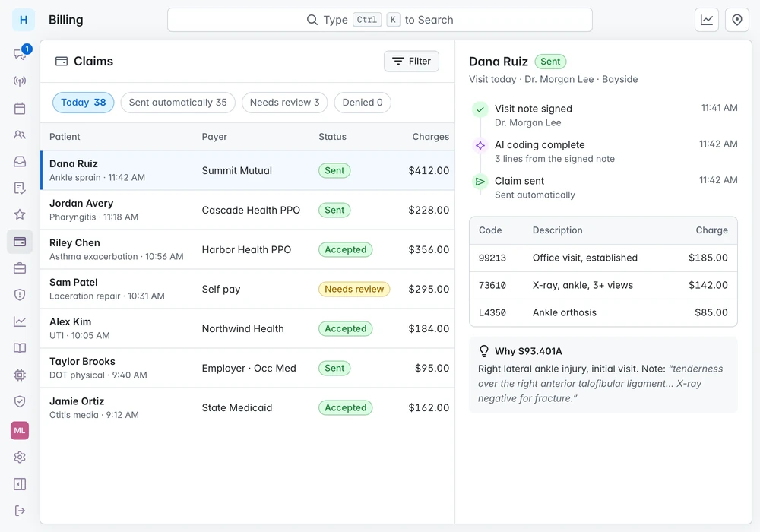Image resolution: width=760 pixels, height=532 pixels.
Task: Open the shield checkmark icon in sidebar
Action: pos(20,401)
